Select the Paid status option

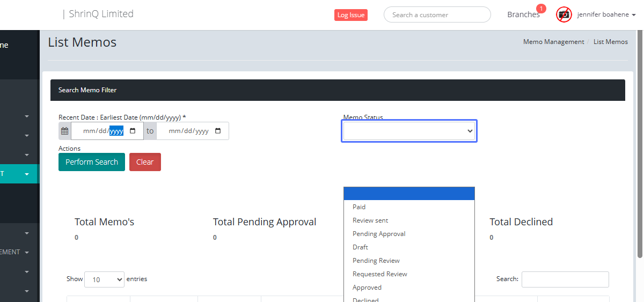tap(359, 207)
